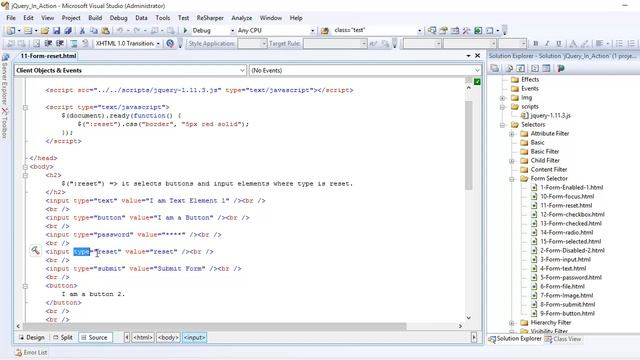
Task: Open the Toolbox hammer-wrench icon
Action: pos(466,31)
